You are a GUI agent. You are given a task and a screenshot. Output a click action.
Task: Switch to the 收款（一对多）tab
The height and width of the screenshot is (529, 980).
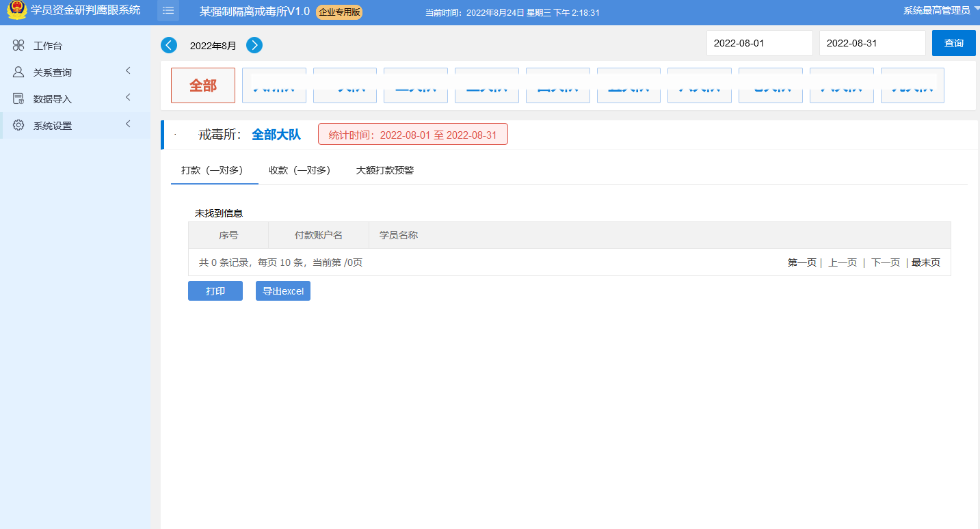(x=300, y=170)
